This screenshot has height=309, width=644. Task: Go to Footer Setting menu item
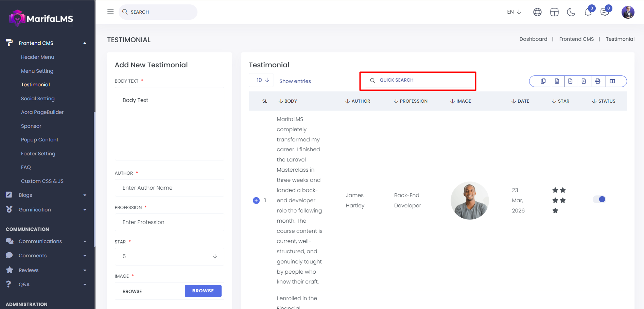38,154
